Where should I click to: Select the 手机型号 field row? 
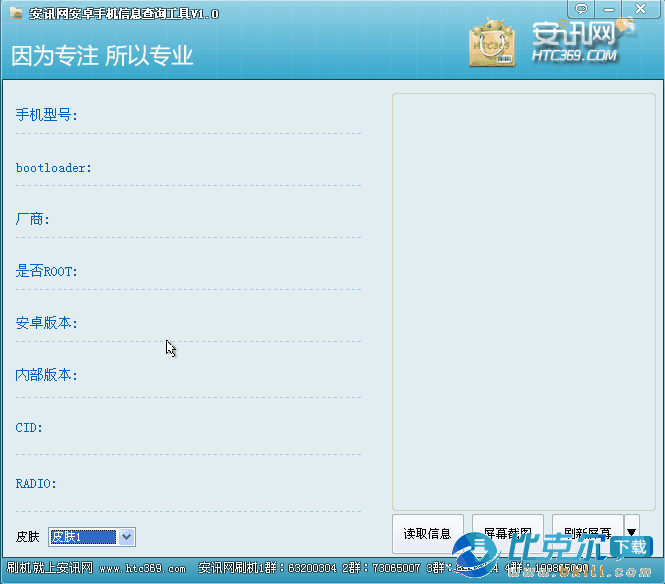[x=188, y=115]
